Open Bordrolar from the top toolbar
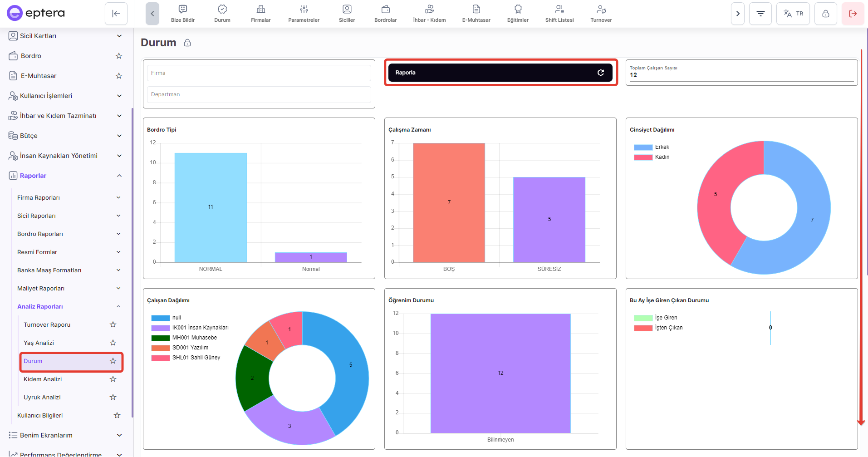Image resolution: width=868 pixels, height=457 pixels. 385,14
